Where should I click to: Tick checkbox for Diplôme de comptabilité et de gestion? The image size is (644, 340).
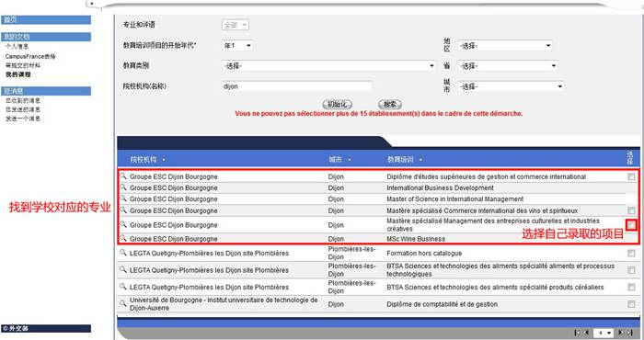(x=631, y=304)
